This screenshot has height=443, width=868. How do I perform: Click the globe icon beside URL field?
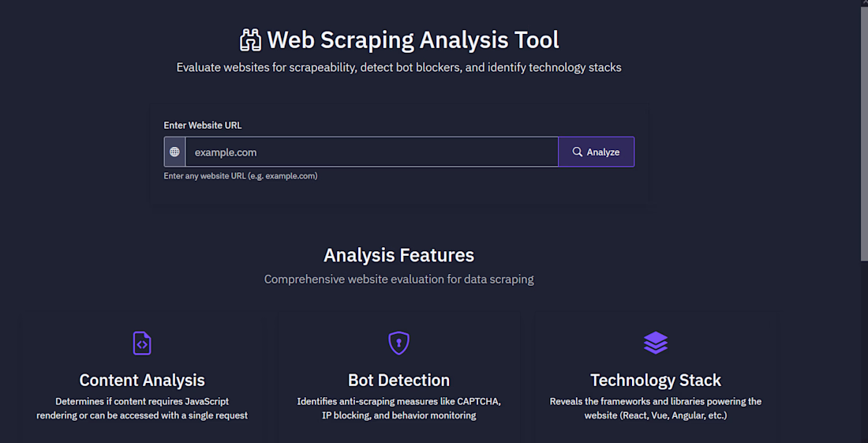pyautogui.click(x=174, y=152)
